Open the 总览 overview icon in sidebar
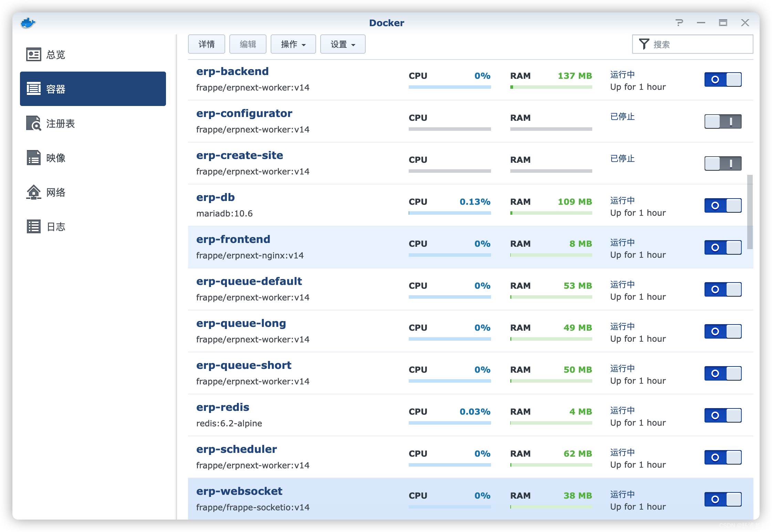The width and height of the screenshot is (772, 532). click(34, 54)
